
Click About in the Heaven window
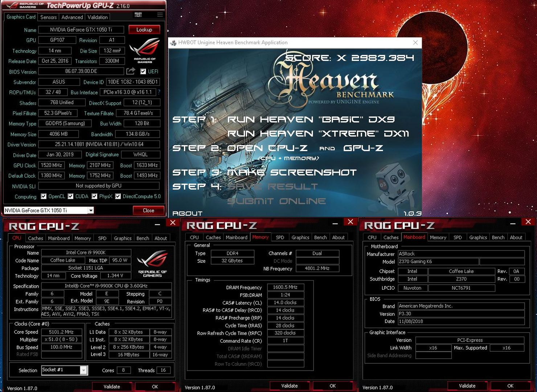click(x=187, y=213)
